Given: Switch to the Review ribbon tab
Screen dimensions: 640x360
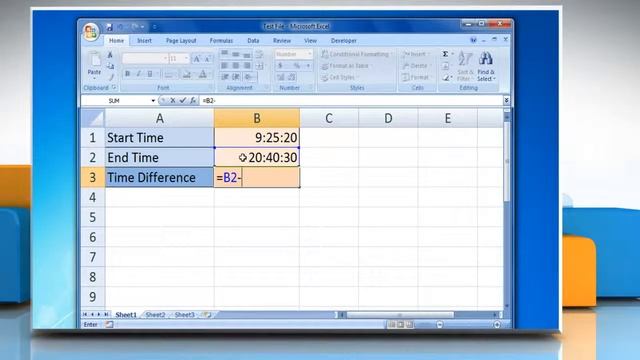Looking at the screenshot, I should [x=282, y=40].
